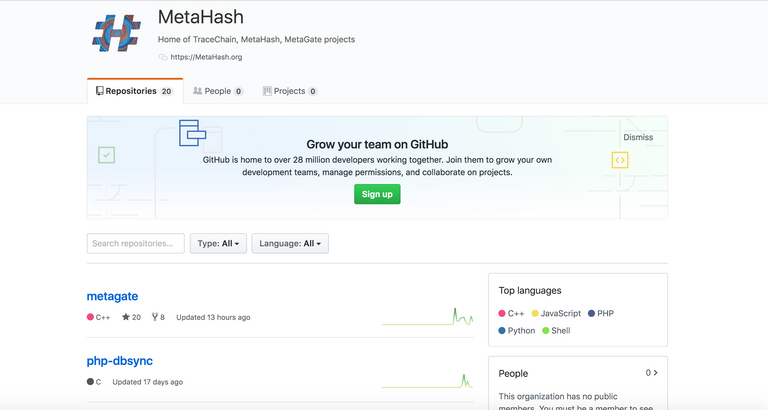The width and height of the screenshot is (768, 410).
Task: Click the C language label on php-dbsync
Action: pos(98,382)
